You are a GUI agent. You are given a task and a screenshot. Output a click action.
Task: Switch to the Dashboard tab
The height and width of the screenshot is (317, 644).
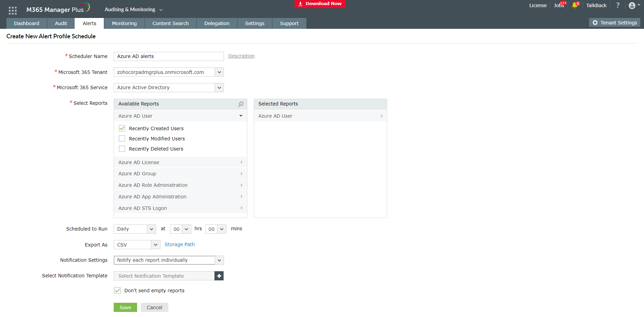(27, 23)
